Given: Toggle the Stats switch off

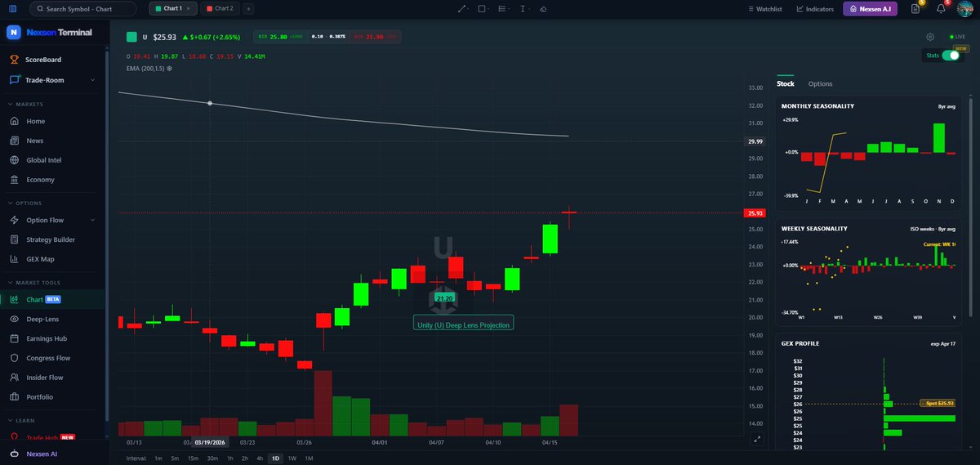Looking at the screenshot, I should pos(951,56).
